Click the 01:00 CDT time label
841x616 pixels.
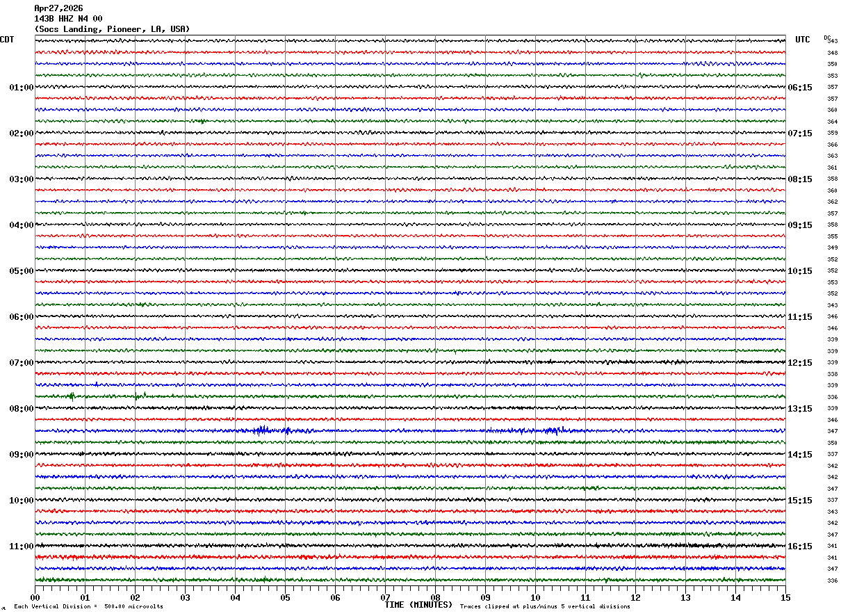click(21, 88)
